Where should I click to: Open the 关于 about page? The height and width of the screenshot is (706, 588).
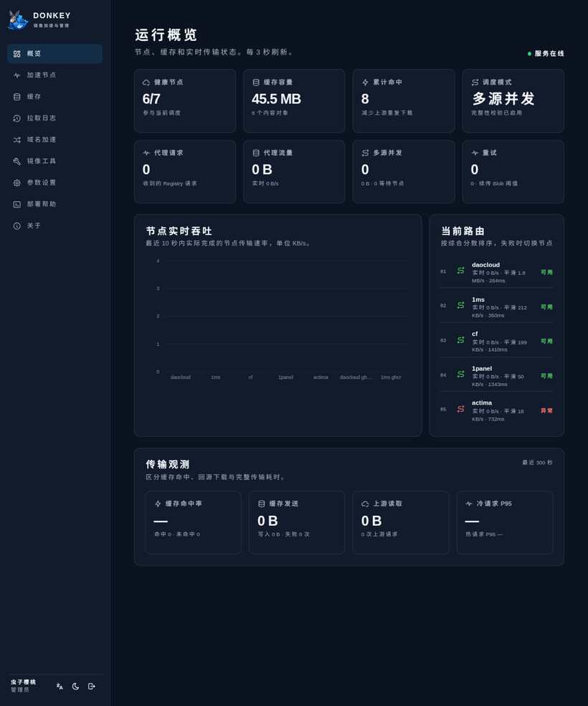point(54,225)
